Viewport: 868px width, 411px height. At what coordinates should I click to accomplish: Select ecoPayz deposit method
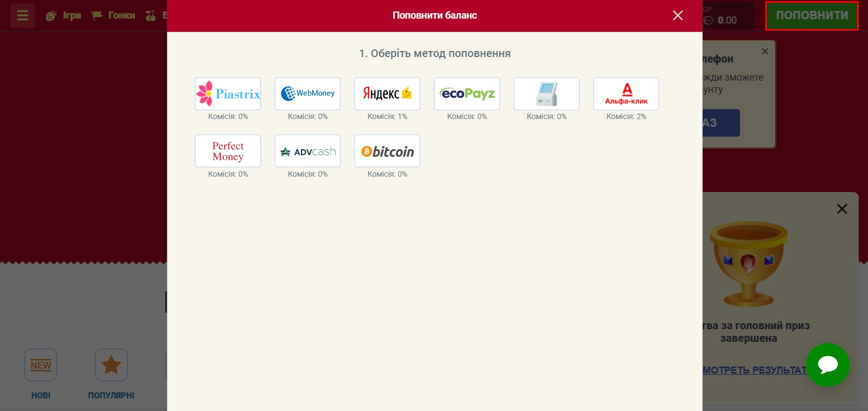[x=467, y=94]
